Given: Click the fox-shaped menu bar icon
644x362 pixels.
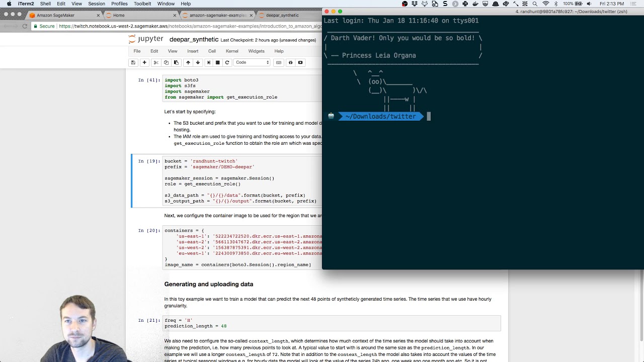Looking at the screenshot, I should pyautogui.click(x=425, y=4).
